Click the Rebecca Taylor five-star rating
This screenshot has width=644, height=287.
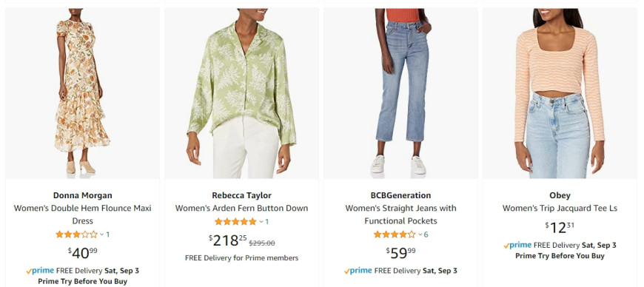coord(235,222)
